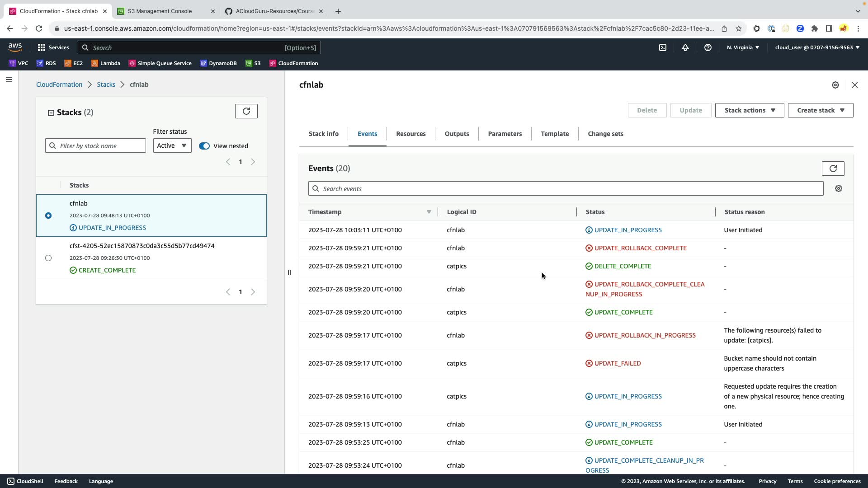
Task: Open the Filter status Active dropdown
Action: coord(172,145)
